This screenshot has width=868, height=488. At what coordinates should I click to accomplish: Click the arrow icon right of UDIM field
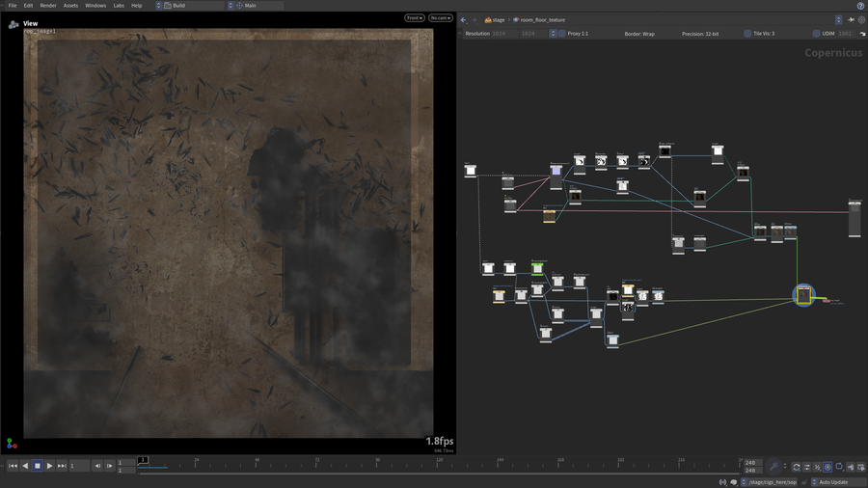tap(862, 34)
